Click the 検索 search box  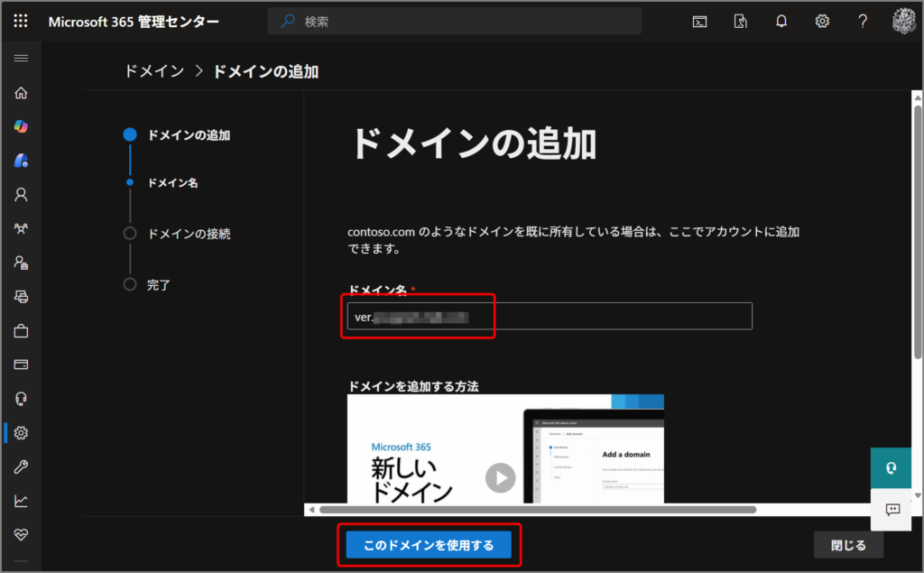(455, 22)
